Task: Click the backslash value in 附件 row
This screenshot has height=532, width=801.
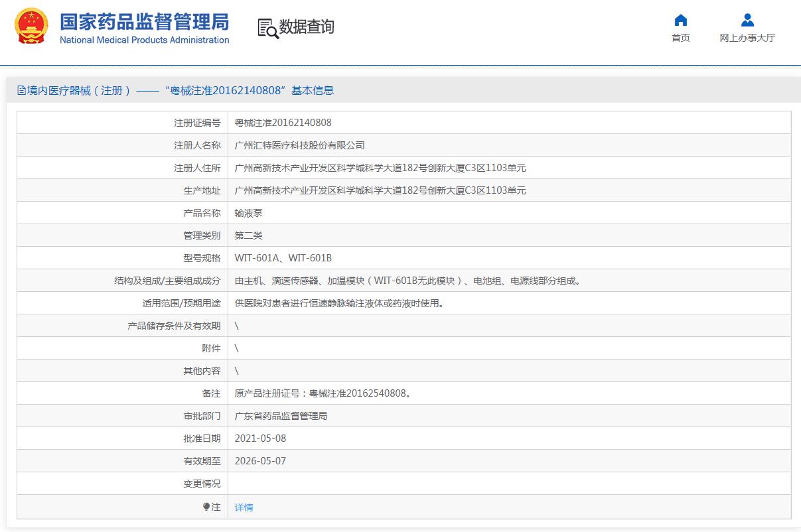Action: pos(237,348)
